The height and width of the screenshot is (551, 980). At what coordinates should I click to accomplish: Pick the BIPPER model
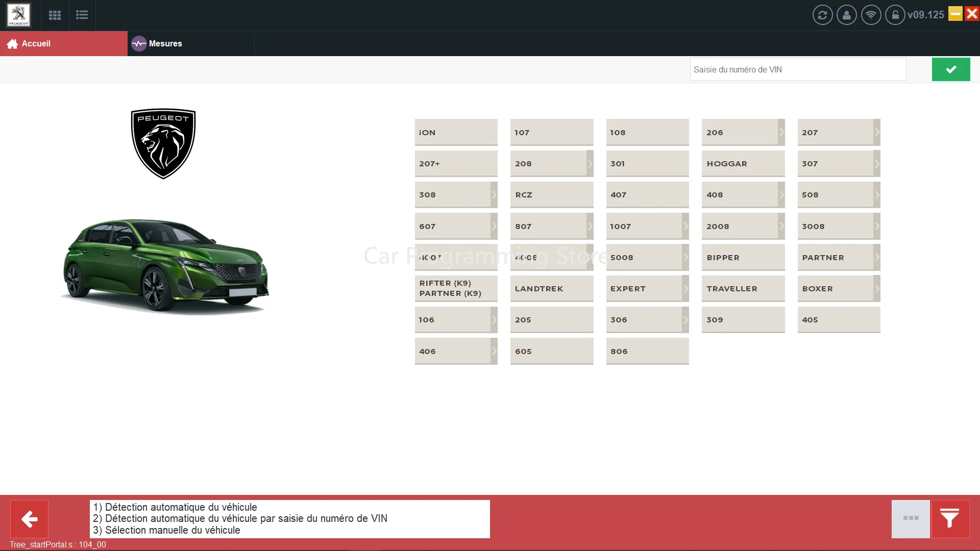click(743, 258)
